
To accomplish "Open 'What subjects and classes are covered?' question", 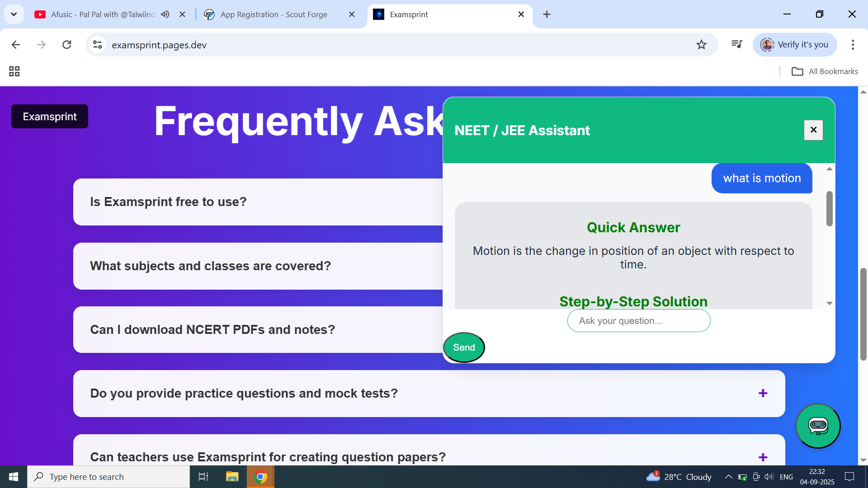I will click(258, 266).
